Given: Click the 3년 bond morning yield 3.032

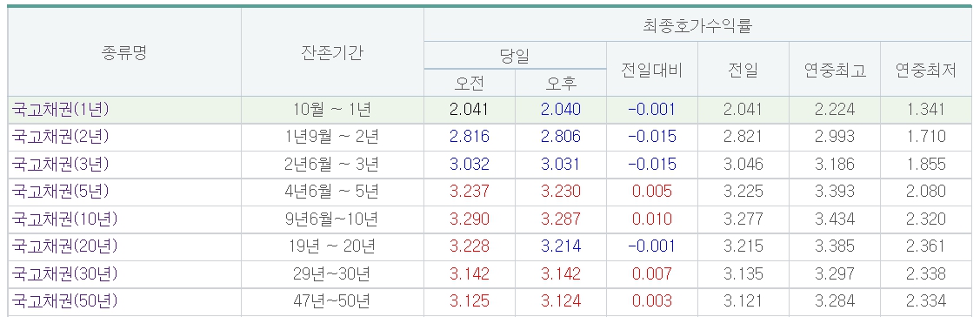Looking at the screenshot, I should tap(470, 164).
